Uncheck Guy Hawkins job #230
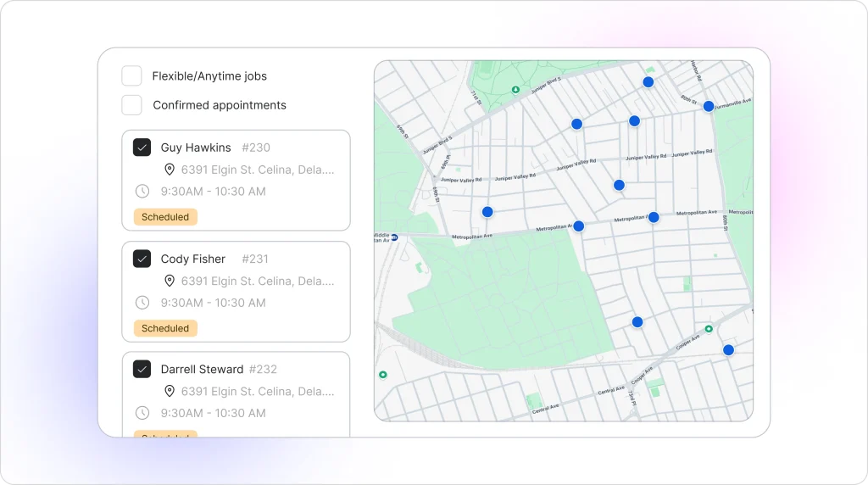The image size is (868, 485). (142, 148)
